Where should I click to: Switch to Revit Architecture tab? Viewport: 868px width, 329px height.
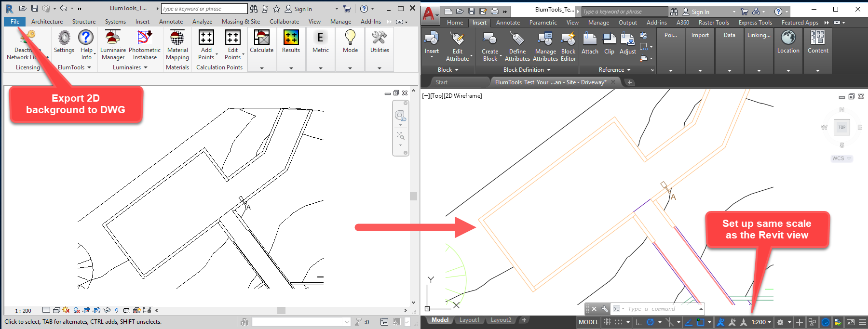pos(47,22)
